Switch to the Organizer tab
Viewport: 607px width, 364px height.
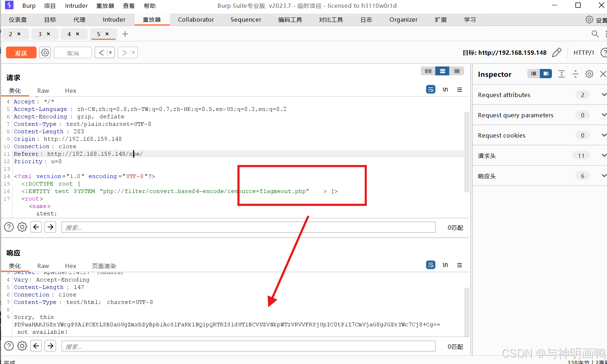click(403, 20)
